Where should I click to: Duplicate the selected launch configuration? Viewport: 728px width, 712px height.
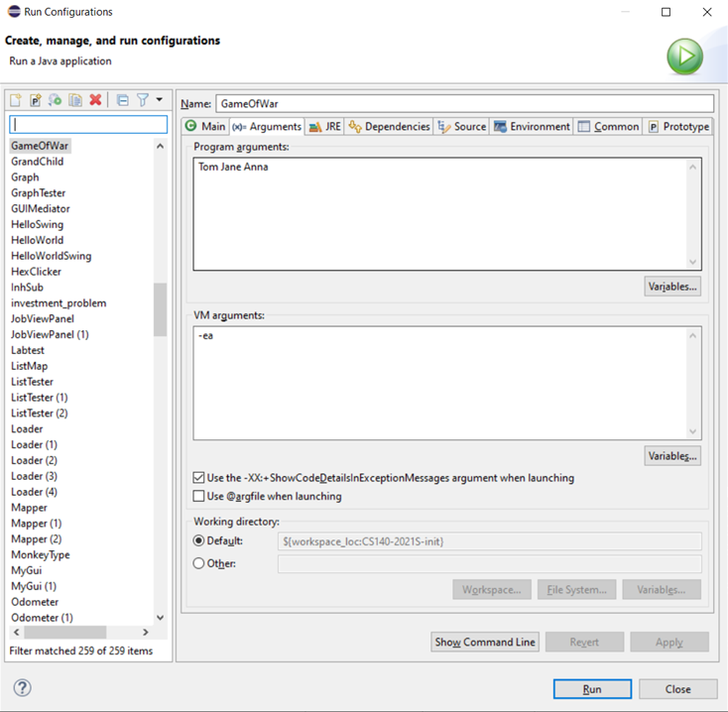pos(75,100)
